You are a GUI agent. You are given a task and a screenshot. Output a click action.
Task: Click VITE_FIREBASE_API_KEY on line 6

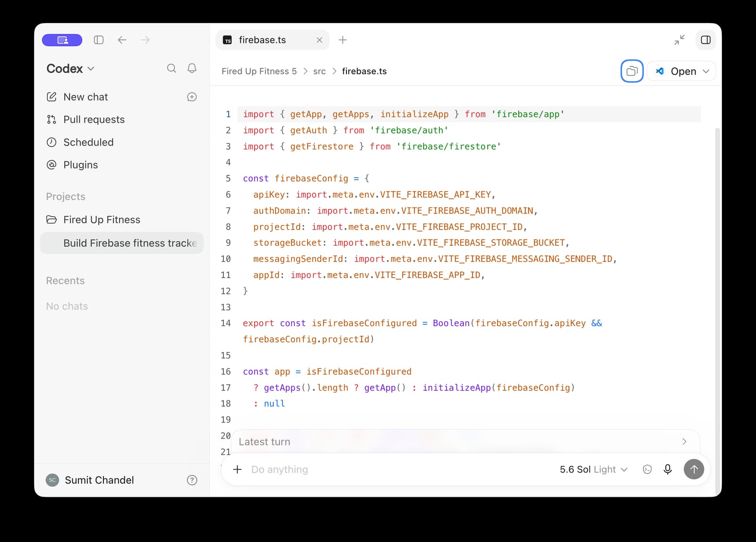(x=436, y=195)
